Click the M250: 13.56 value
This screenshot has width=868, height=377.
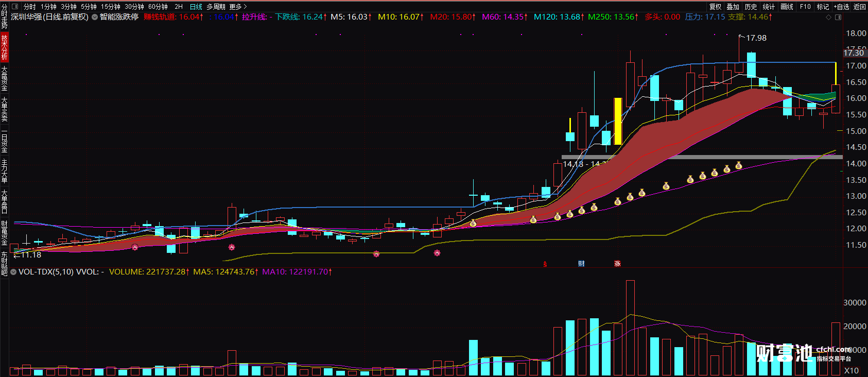pos(613,17)
